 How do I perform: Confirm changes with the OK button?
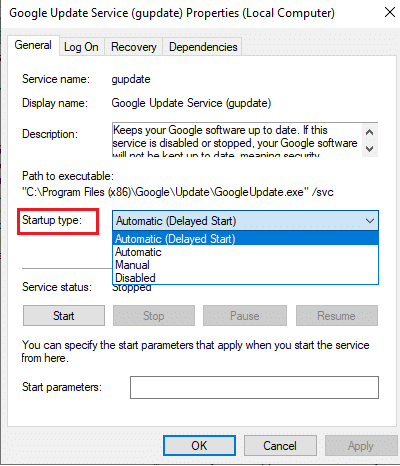click(x=199, y=445)
